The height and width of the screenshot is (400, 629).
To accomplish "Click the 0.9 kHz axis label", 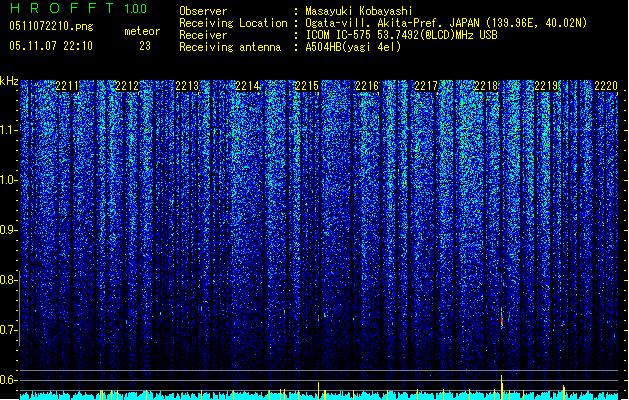I will coord(8,230).
